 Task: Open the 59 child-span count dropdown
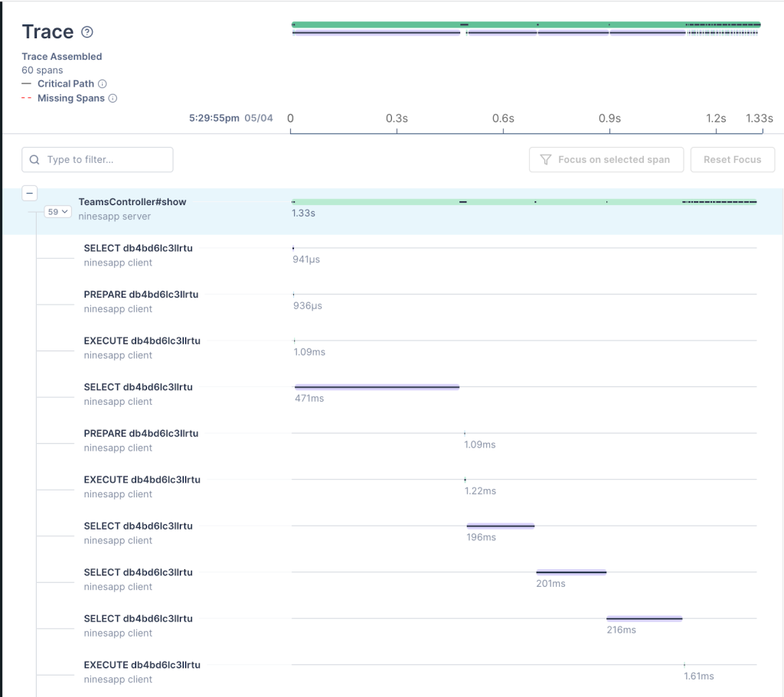[x=57, y=211]
